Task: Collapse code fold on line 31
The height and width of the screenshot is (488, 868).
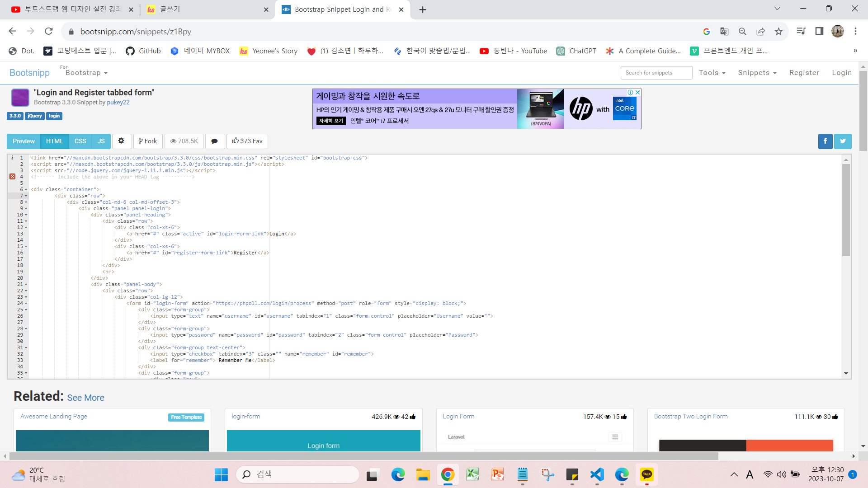Action: 26,348
